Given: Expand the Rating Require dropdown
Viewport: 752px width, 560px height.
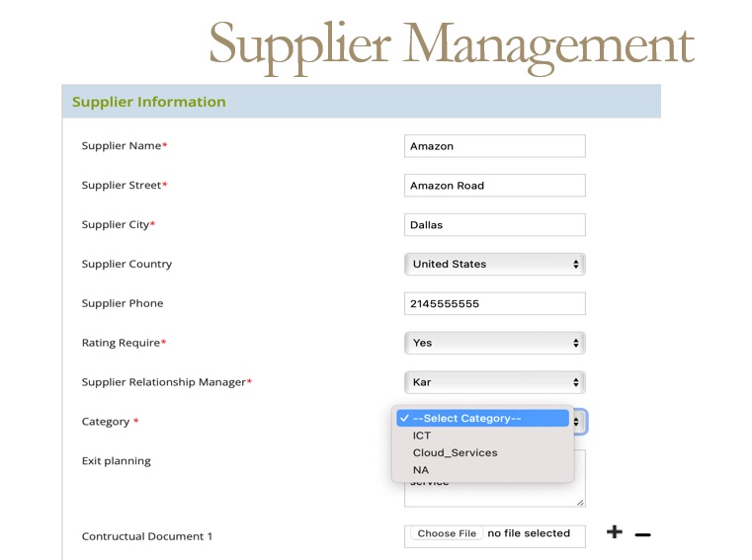Looking at the screenshot, I should (x=494, y=343).
